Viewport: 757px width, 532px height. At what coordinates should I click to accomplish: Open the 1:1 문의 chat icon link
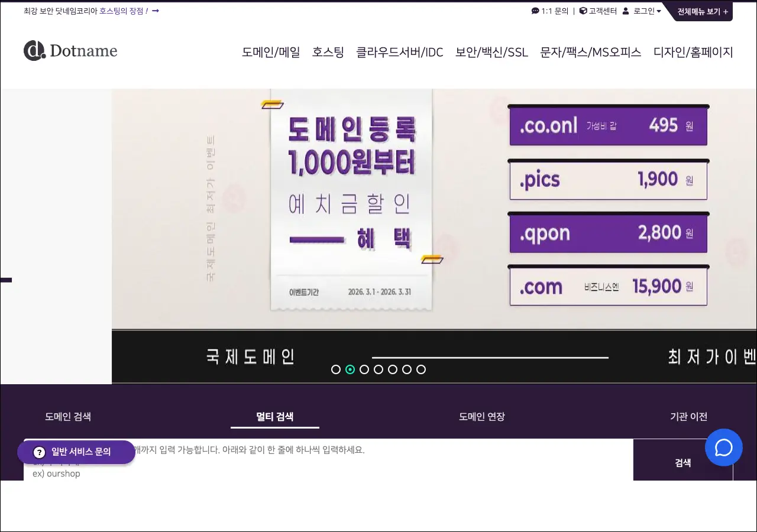pos(549,11)
